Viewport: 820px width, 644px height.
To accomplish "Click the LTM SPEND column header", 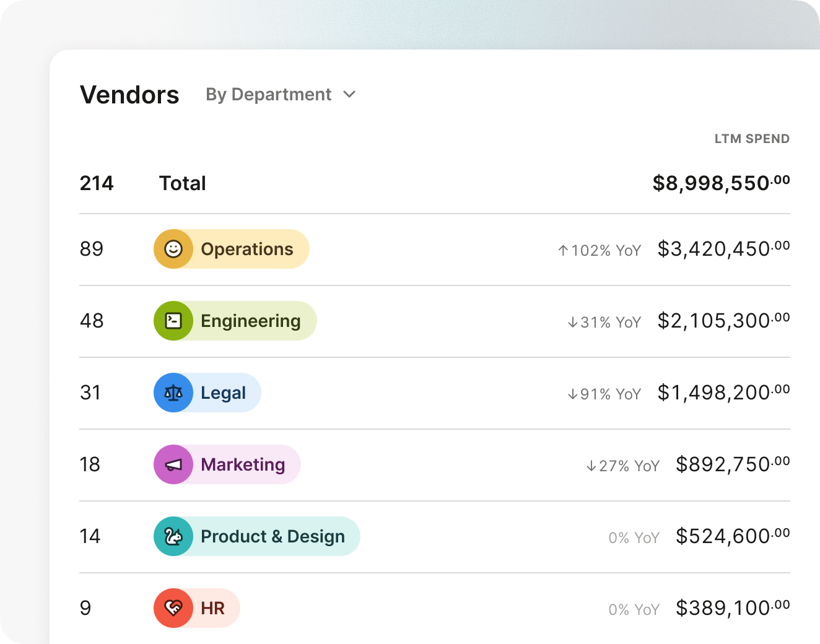I will (751, 138).
